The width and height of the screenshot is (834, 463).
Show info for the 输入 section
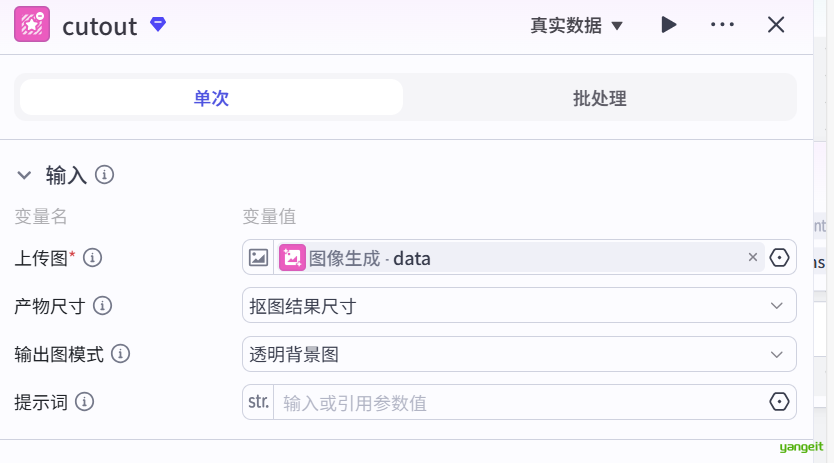point(104,176)
